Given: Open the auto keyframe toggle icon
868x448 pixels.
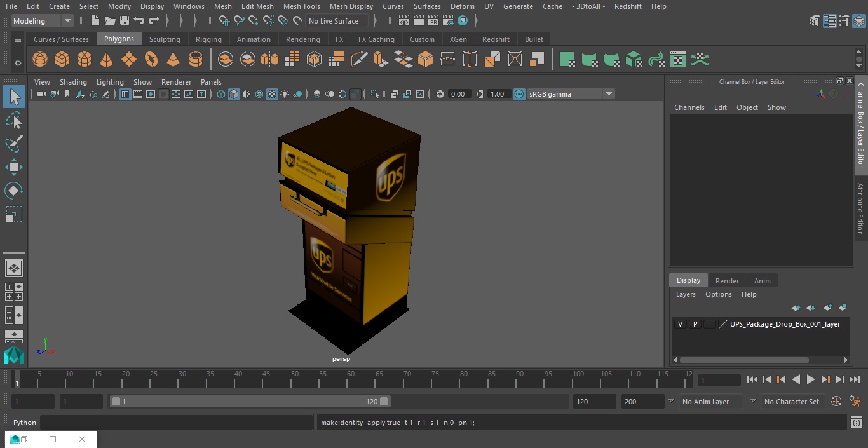Looking at the screenshot, I should pyautogui.click(x=836, y=402).
